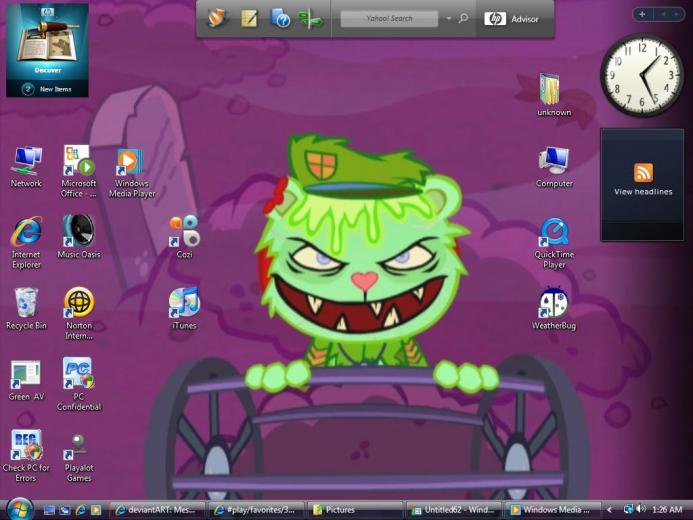Open the Green AV shortcut

click(27, 380)
